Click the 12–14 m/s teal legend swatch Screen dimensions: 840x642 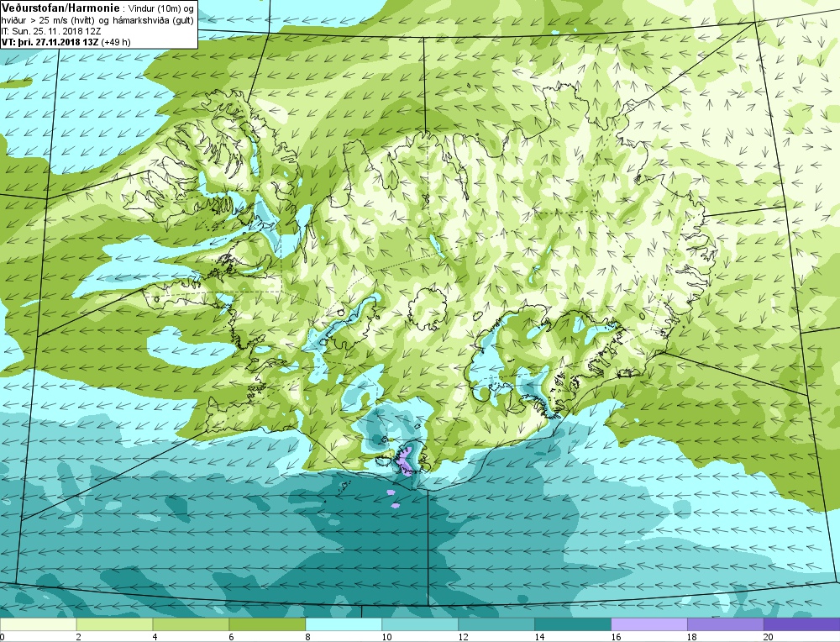(x=496, y=624)
